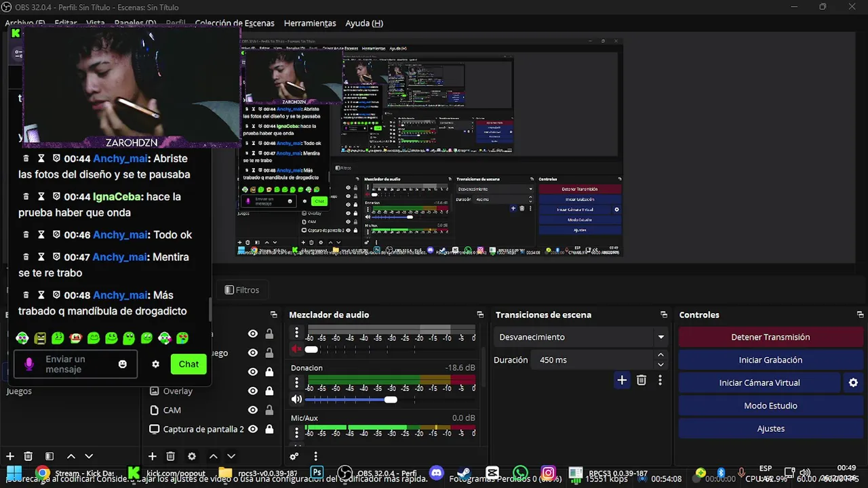Open IgnaCeba username in chat

click(x=118, y=197)
